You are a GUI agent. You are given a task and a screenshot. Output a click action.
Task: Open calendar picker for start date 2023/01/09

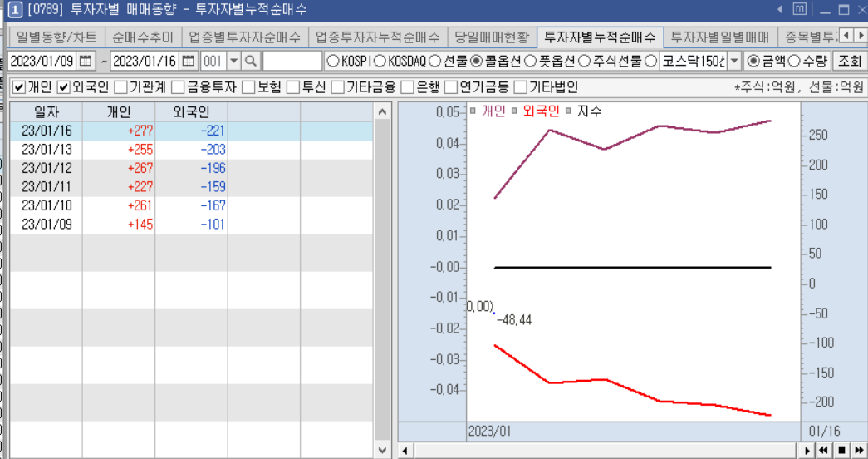[86, 61]
